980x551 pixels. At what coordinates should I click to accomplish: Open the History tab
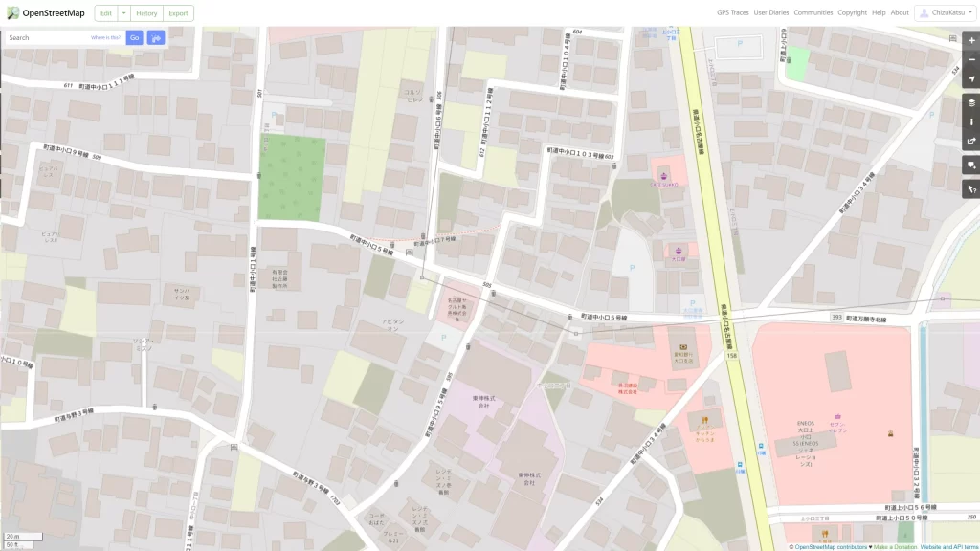pos(146,13)
